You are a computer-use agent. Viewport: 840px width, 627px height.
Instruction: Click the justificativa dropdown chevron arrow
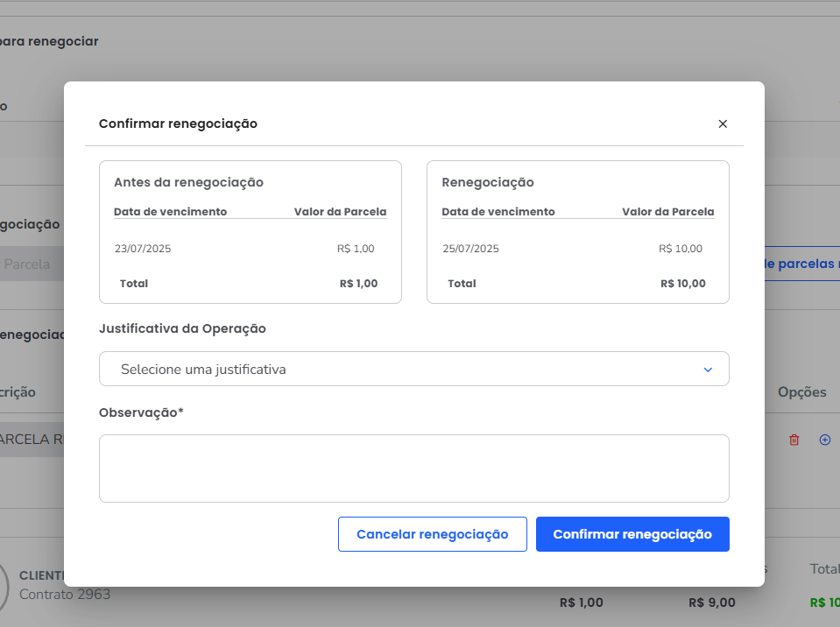(x=708, y=370)
